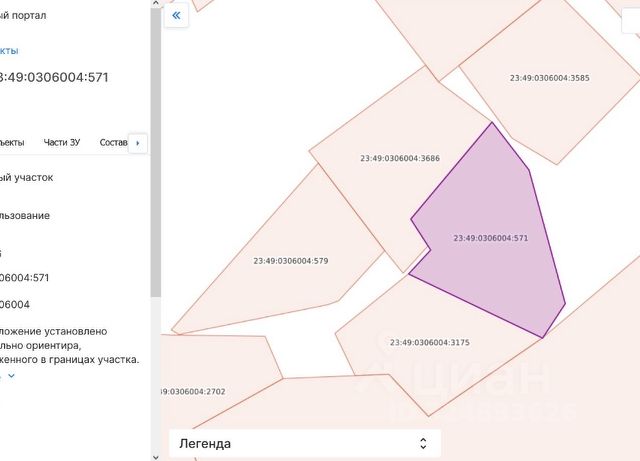This screenshot has width=640, height=461.
Task: Click the blue objects link in sidebar
Action: point(10,50)
